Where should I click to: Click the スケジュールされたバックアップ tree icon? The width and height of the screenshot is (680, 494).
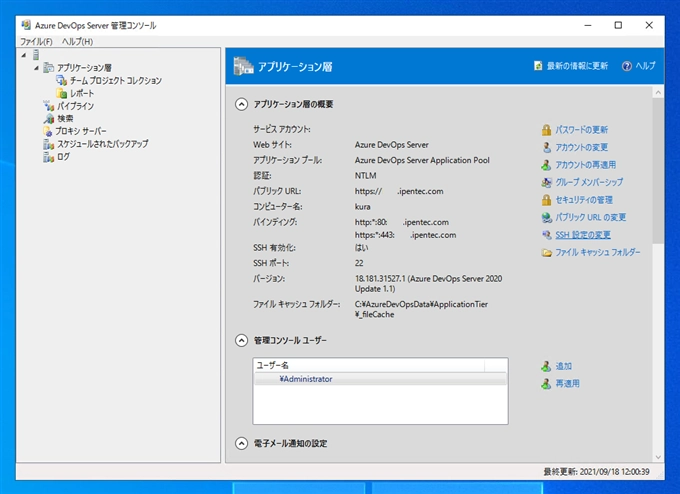[49, 144]
